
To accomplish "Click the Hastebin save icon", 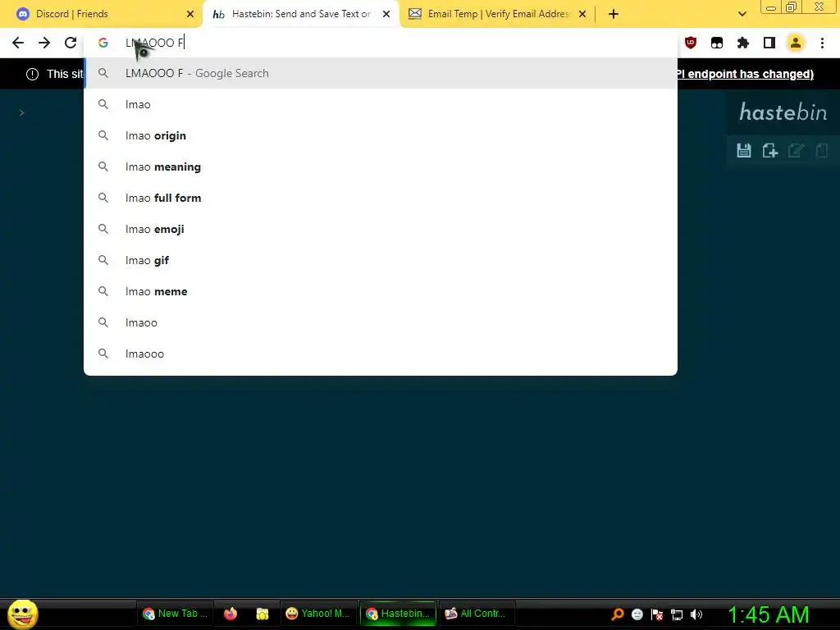I will [743, 151].
